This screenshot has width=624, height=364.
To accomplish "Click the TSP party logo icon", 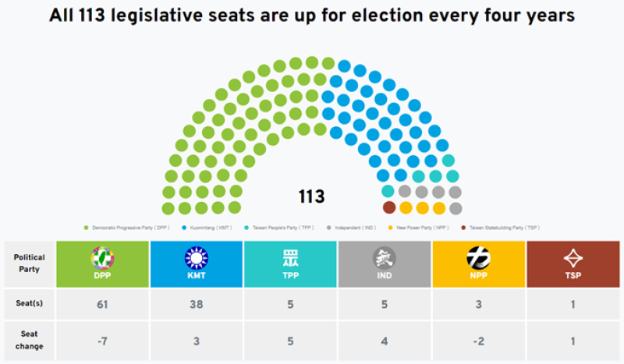I will tap(573, 258).
